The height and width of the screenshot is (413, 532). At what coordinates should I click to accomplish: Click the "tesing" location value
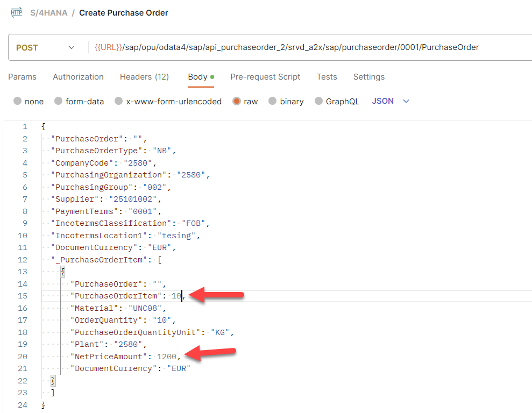(x=176, y=236)
